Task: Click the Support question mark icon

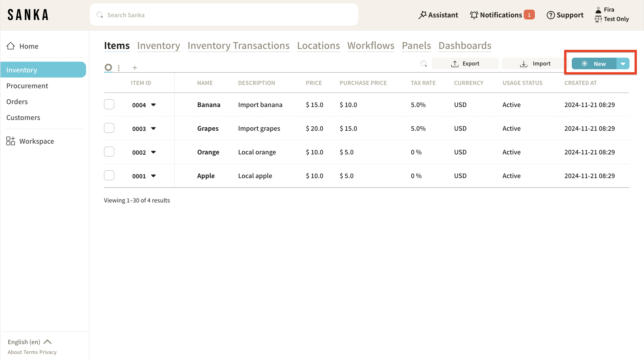Action: pyautogui.click(x=551, y=15)
